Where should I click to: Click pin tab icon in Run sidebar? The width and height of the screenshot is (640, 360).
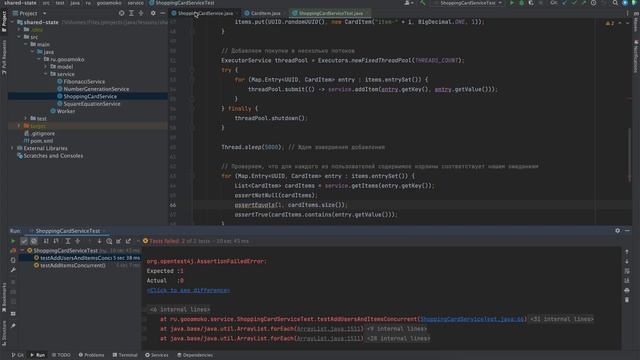tap(13, 326)
